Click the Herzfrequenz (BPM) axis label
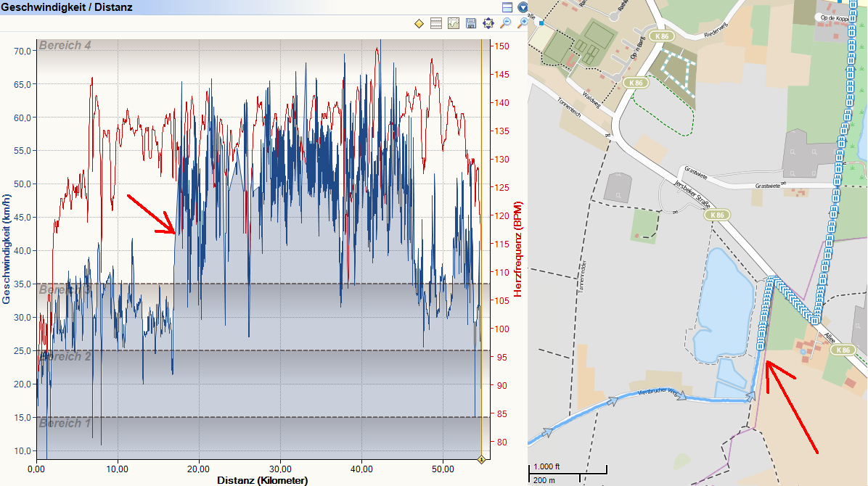 (518, 248)
